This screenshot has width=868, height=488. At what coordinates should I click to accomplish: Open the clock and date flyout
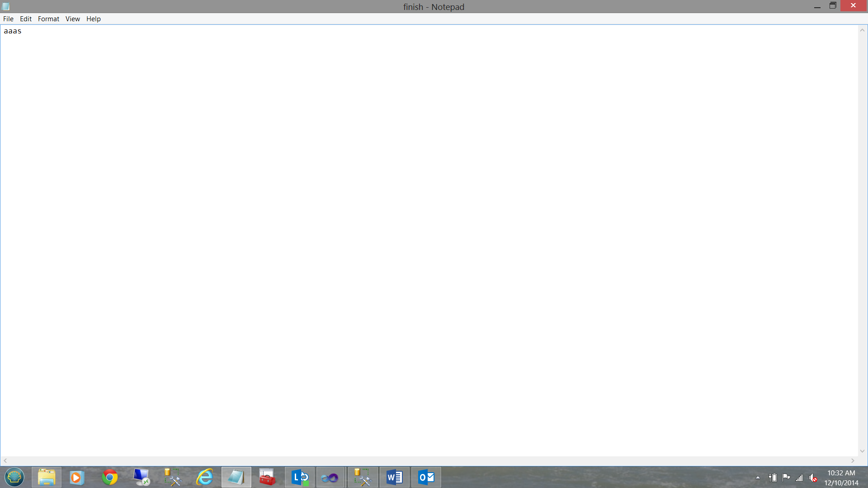[x=841, y=478]
